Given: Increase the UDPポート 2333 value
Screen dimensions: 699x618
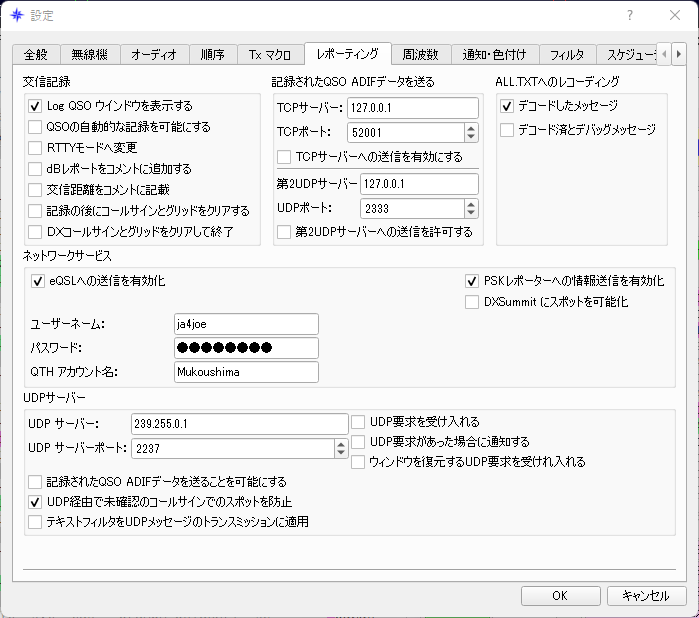Looking at the screenshot, I should click(471, 205).
